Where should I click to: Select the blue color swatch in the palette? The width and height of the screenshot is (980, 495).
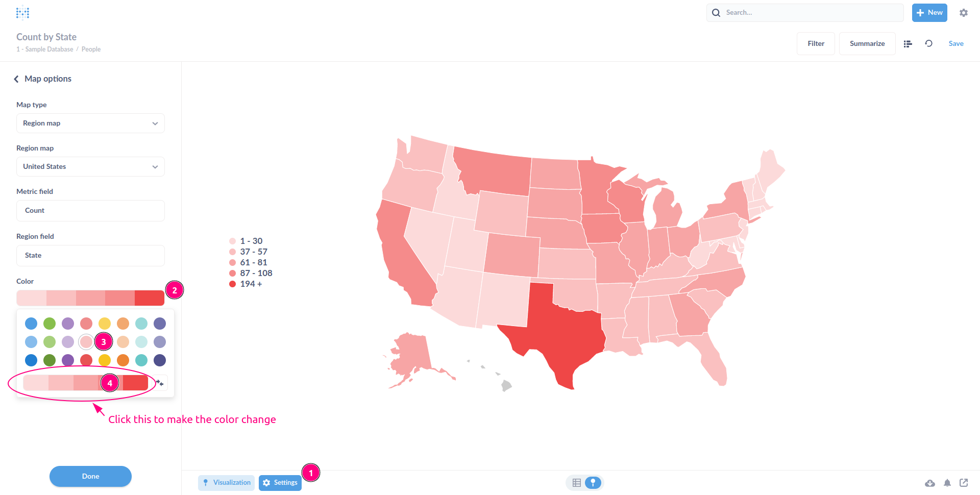(31, 323)
